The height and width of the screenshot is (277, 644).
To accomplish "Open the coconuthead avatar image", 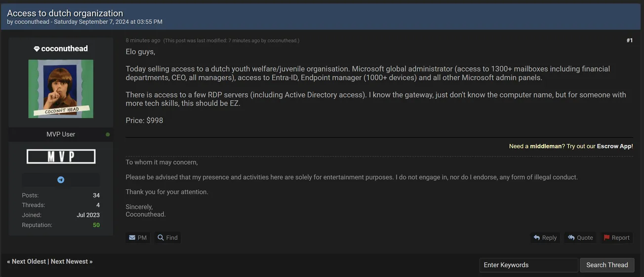I will point(61,89).
